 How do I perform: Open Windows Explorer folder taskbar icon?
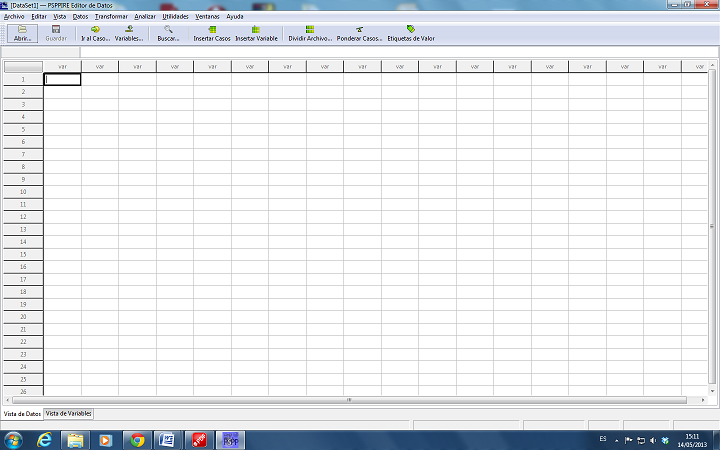pos(75,440)
